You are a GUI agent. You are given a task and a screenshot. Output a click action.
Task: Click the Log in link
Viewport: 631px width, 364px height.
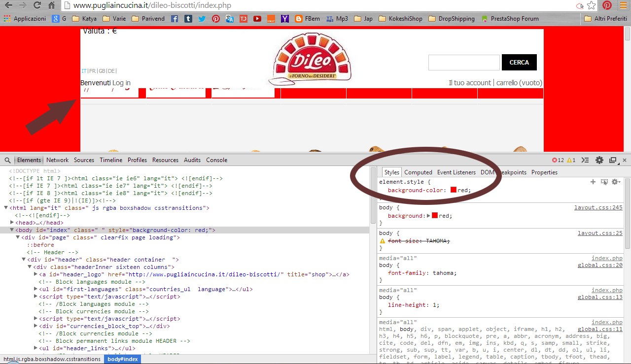tap(121, 83)
